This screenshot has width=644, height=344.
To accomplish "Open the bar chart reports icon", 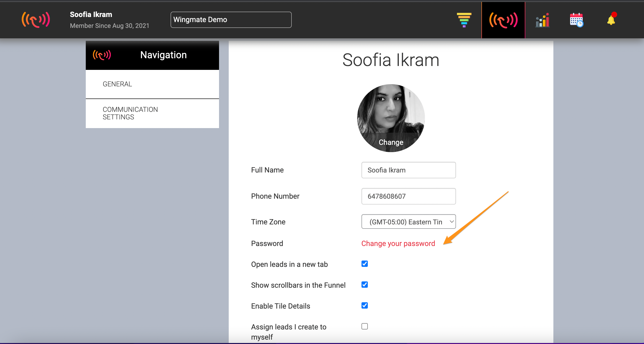I will (542, 20).
